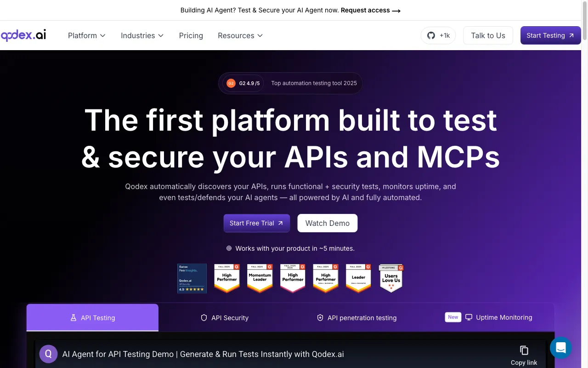Open the Pricing page
Screen dimensions: 588x368
pyautogui.click(x=191, y=35)
